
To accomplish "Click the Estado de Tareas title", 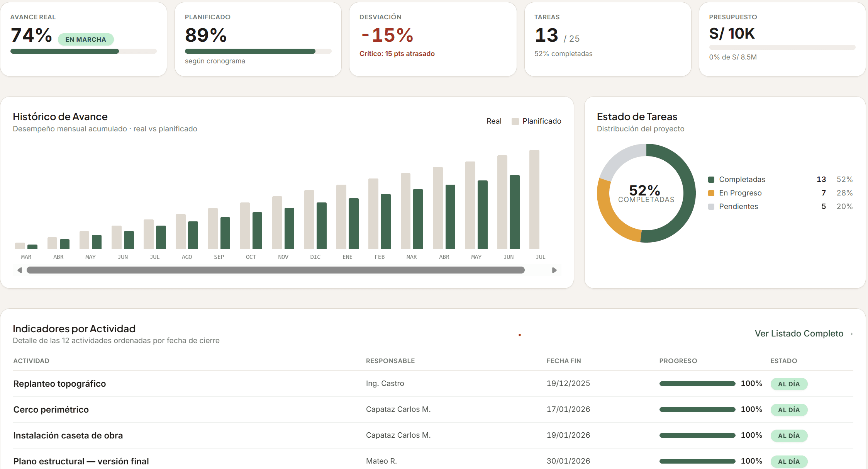I will [x=637, y=117].
